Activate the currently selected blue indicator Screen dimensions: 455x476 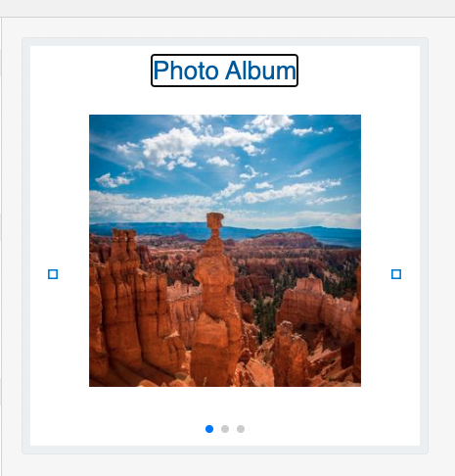(209, 429)
